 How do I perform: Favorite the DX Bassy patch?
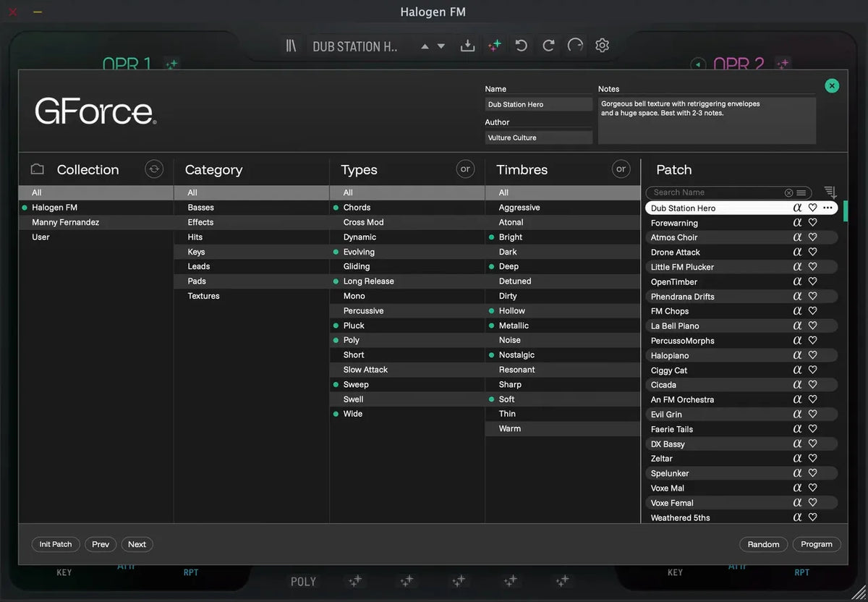point(812,444)
